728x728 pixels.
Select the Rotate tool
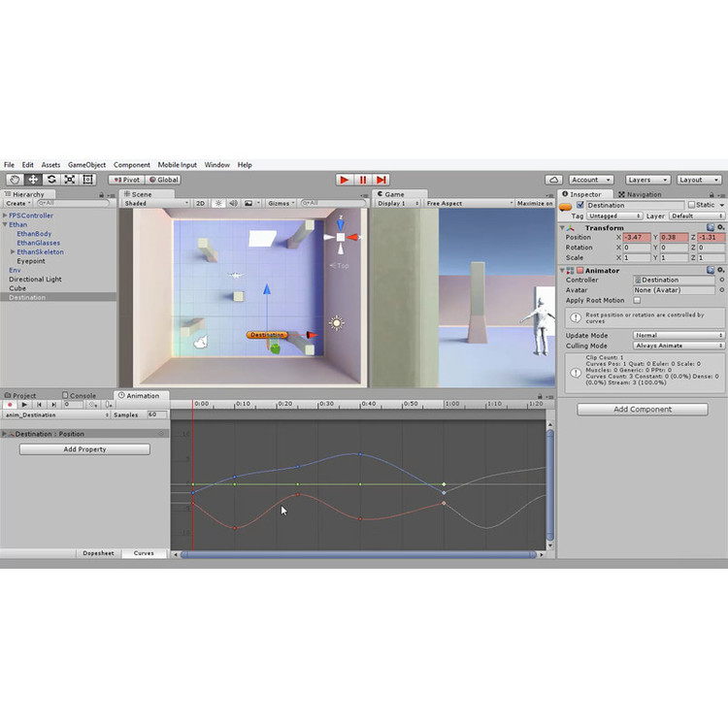[50, 180]
